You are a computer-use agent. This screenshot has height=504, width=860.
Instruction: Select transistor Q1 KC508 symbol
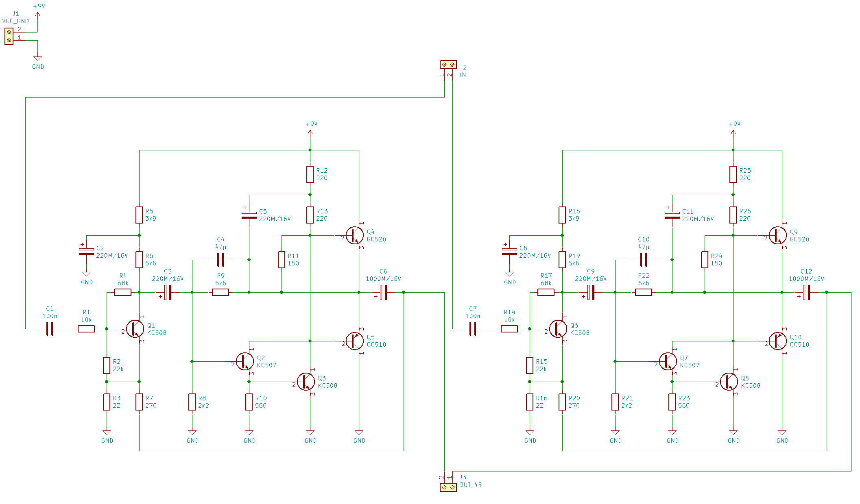135,329
